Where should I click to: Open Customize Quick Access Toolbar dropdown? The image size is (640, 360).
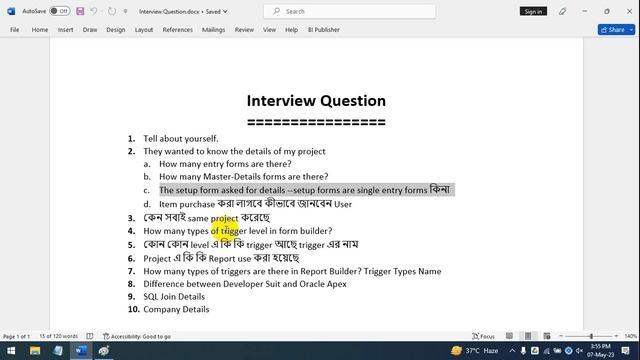(125, 11)
